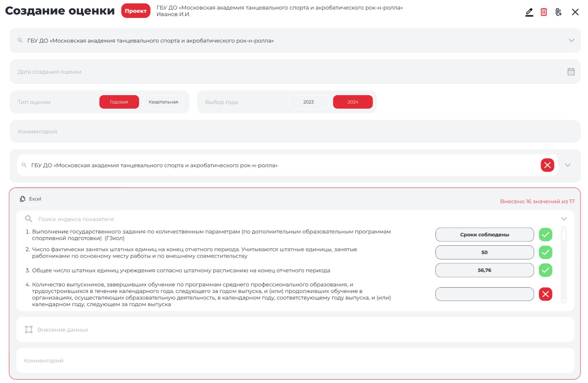Image resolution: width=588 pixels, height=383 pixels.
Task: Select the Годовая assessment type
Action: coord(119,102)
